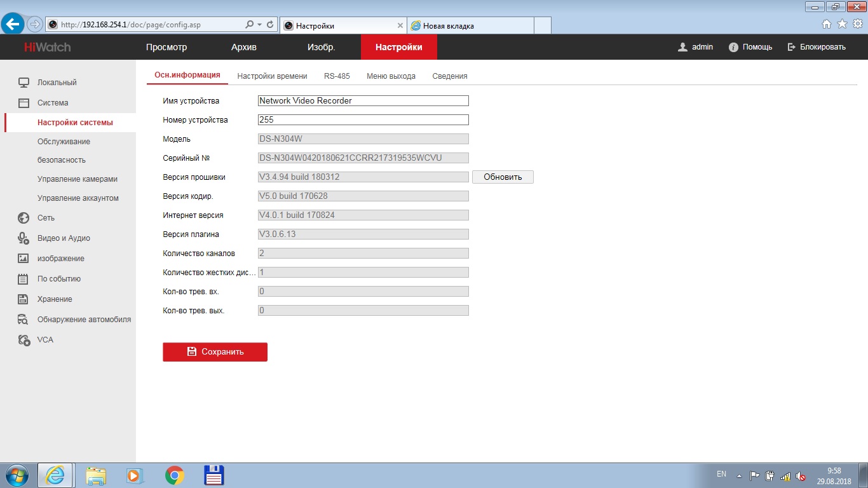This screenshot has height=488, width=868.
Task: Open the Архив top menu
Action: (x=244, y=47)
